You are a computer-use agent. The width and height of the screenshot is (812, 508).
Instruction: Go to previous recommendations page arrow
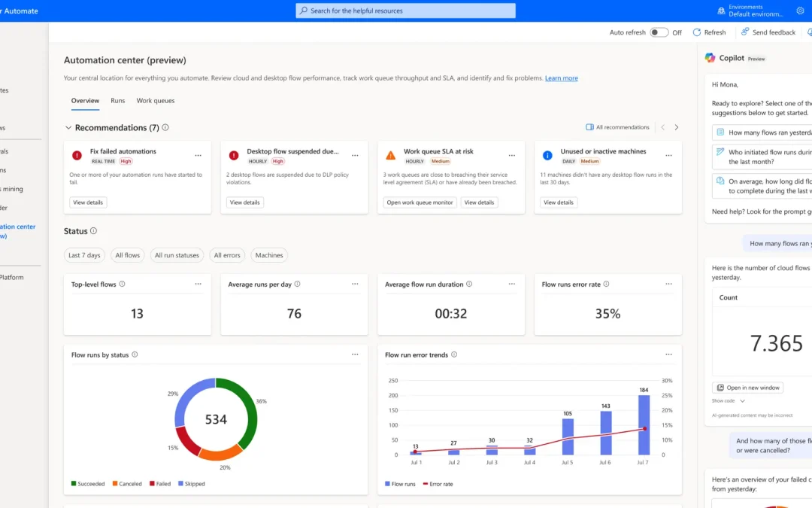pos(663,127)
